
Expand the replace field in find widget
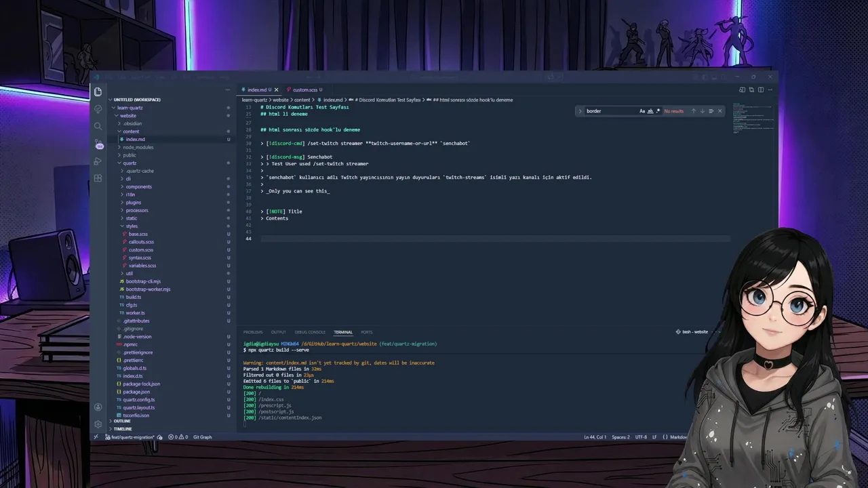coord(580,110)
